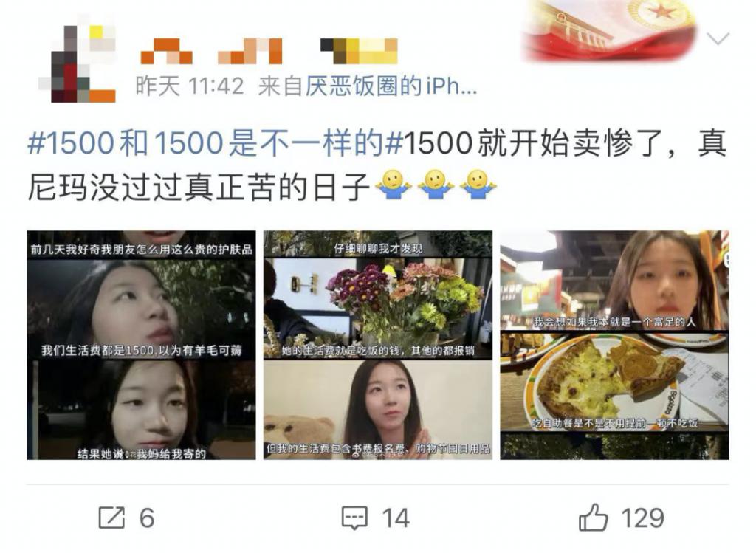Viewport: 756px width, 553px height.
Task: Like the post with thumbs-up icon
Action: click(593, 518)
